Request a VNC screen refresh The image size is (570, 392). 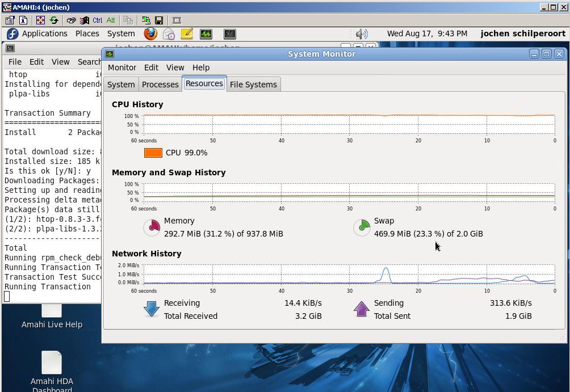[54, 20]
